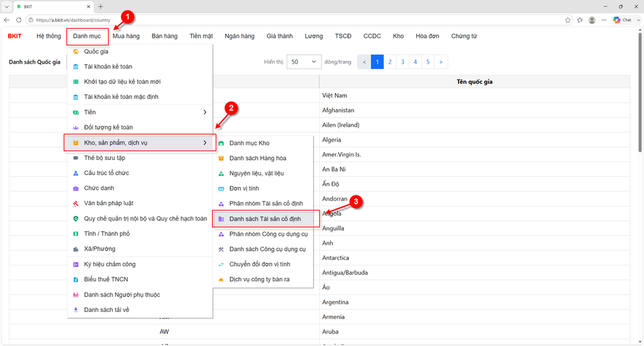Click the Danh sách Hàng hóa icon
644x346 pixels.
[221, 158]
